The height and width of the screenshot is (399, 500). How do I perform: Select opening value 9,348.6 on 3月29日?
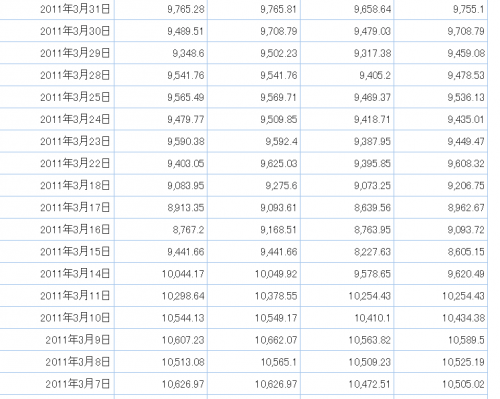pos(161,53)
